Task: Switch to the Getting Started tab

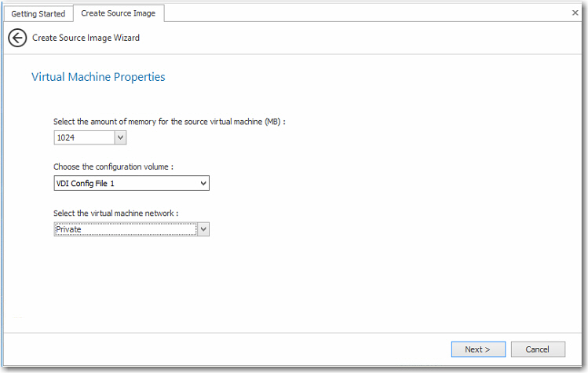Action: [37, 13]
